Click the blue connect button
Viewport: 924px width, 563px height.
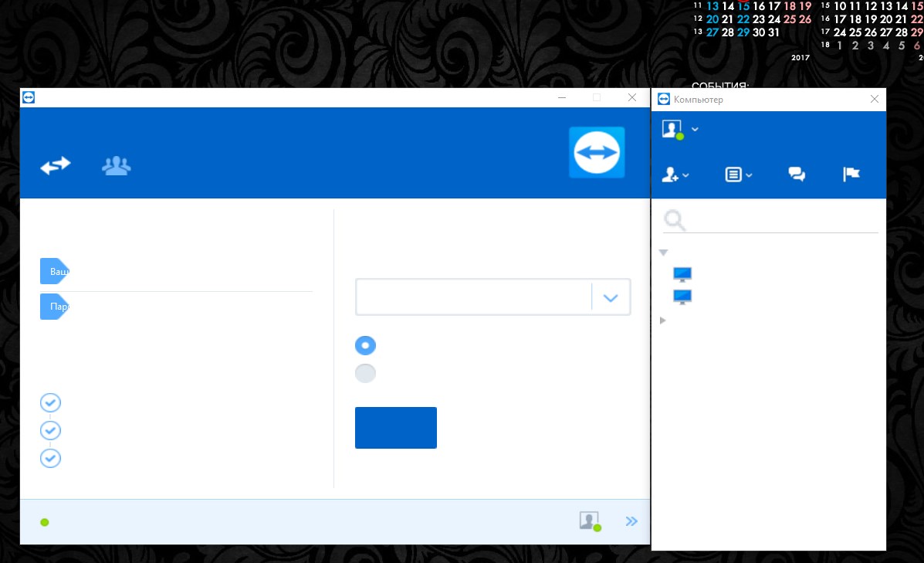coord(395,427)
